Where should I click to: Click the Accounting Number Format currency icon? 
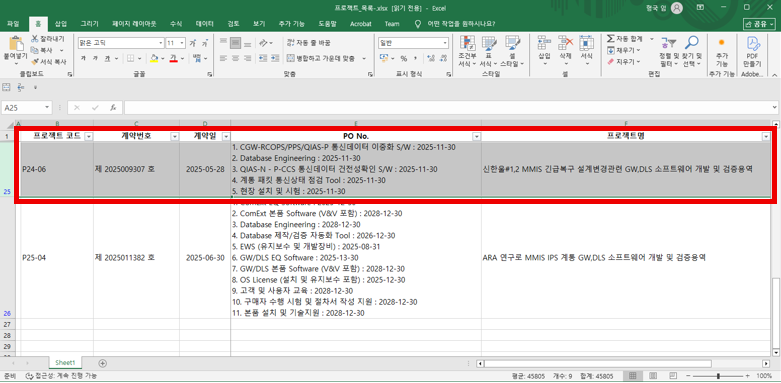[x=385, y=59]
